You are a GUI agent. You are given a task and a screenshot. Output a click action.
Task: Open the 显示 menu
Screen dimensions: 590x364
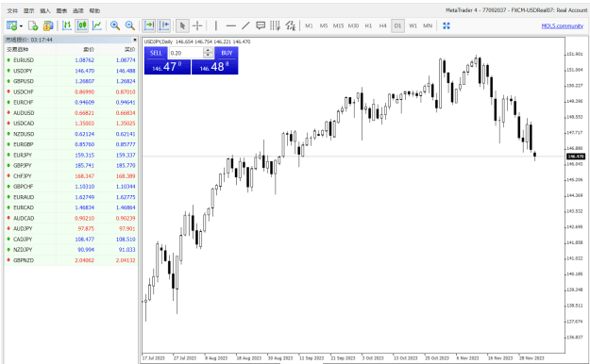(28, 10)
